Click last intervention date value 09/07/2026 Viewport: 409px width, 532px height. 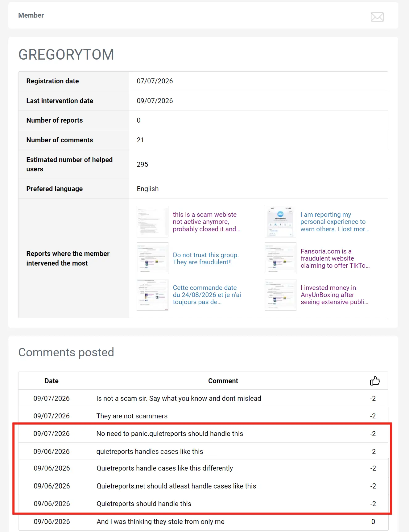155,101
